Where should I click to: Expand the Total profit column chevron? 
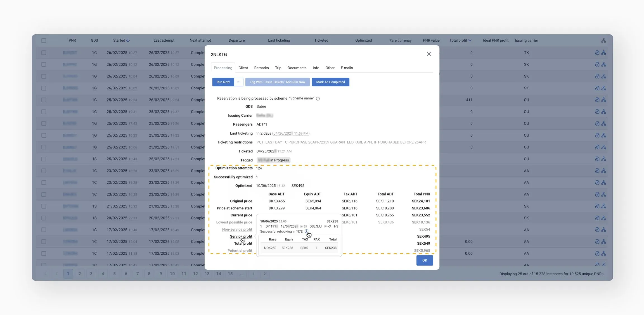pos(470,40)
